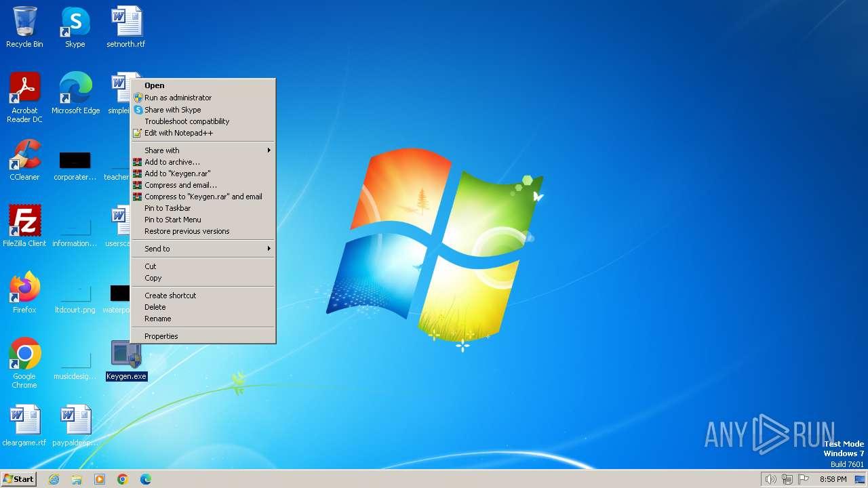The height and width of the screenshot is (488, 868).
Task: Select the setnorth.rtf document icon
Action: click(x=126, y=27)
